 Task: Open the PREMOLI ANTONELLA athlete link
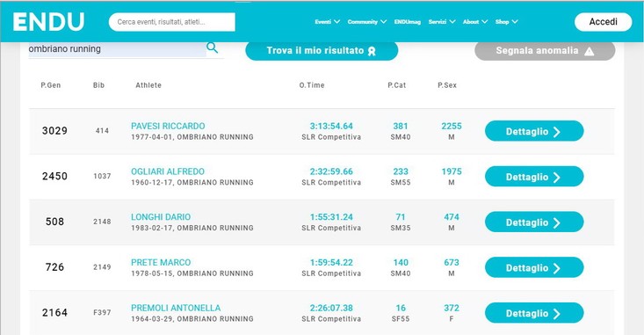[176, 308]
